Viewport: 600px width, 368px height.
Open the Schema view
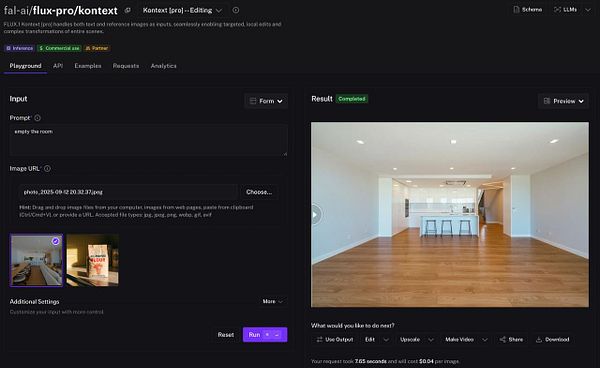(528, 10)
